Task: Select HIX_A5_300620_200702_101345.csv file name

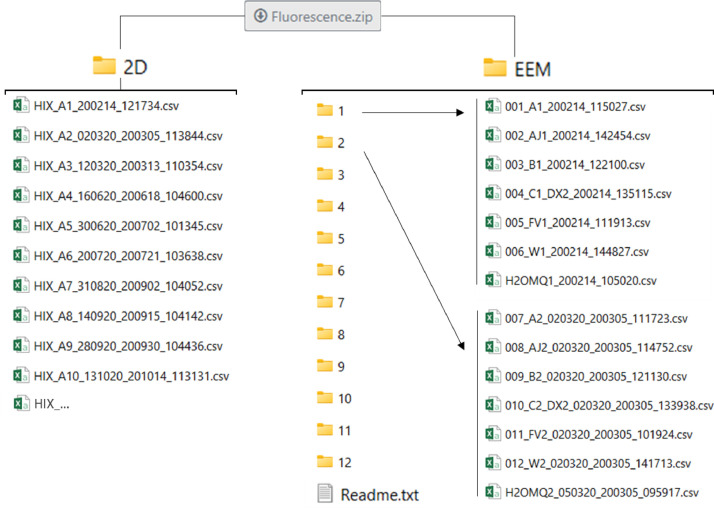Action: 128,226
